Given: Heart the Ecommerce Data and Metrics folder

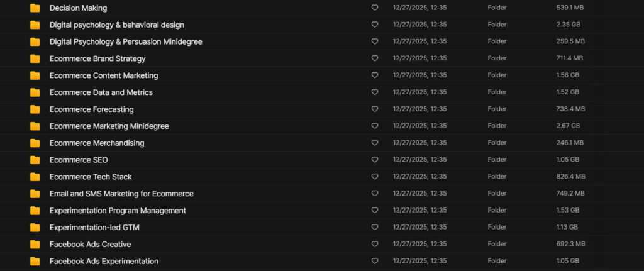Looking at the screenshot, I should point(375,92).
